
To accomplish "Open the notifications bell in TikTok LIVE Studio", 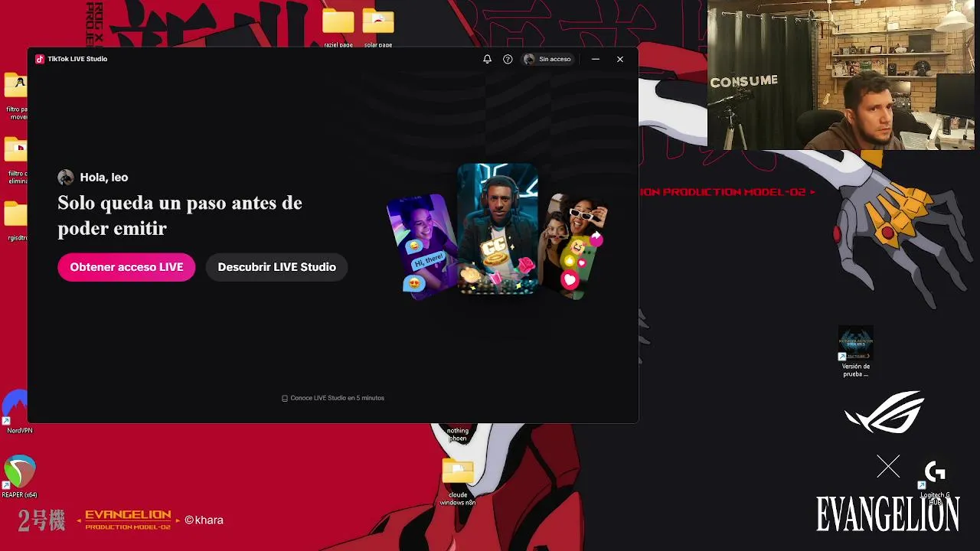I will pyautogui.click(x=487, y=59).
